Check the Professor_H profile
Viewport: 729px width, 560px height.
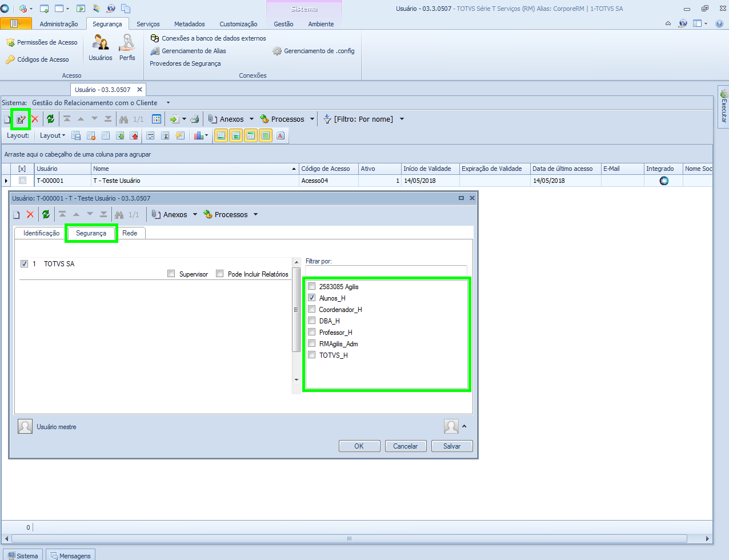[x=312, y=332]
